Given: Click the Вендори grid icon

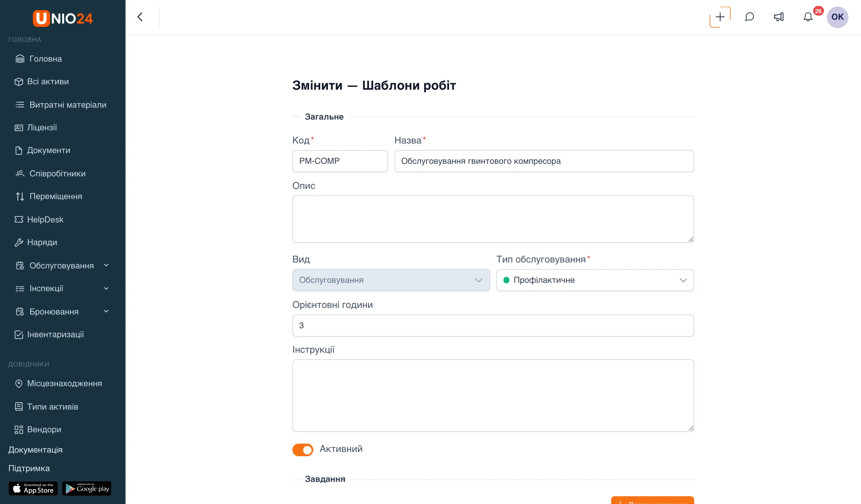Looking at the screenshot, I should pos(19,430).
